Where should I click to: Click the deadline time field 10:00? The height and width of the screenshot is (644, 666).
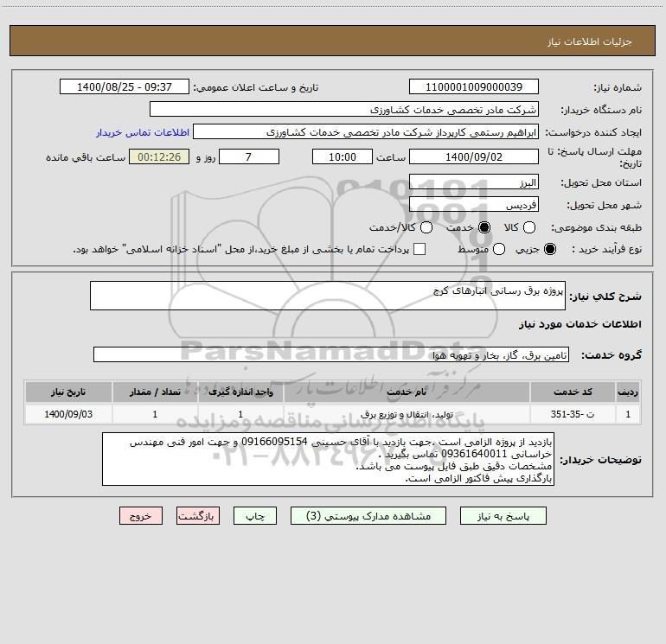[x=343, y=156]
